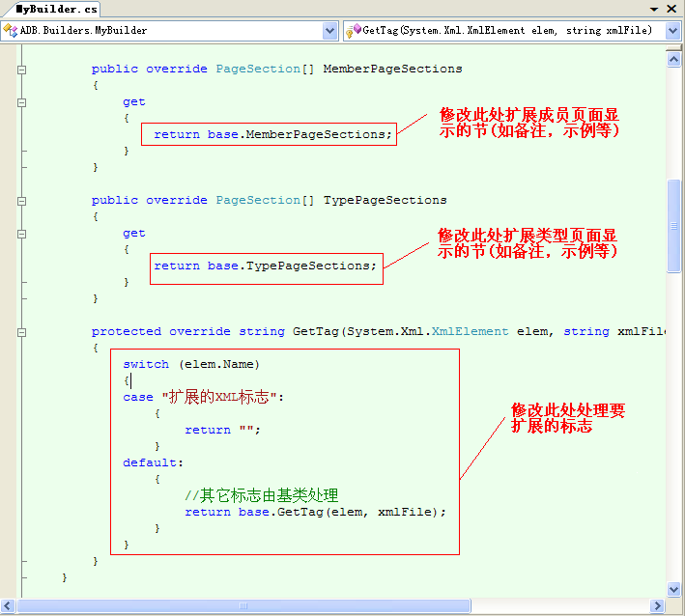Image resolution: width=685 pixels, height=616 pixels.
Task: Open the GetTag members dropdown
Action: 672,31
